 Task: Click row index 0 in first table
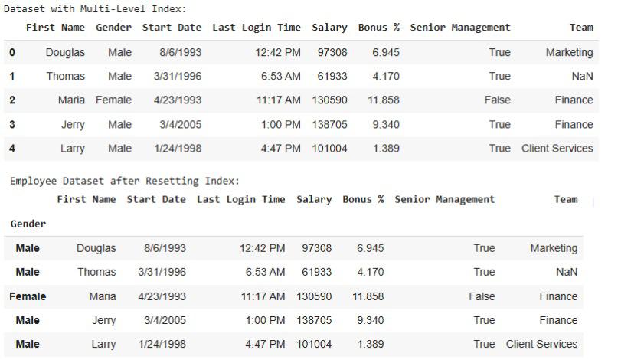(x=12, y=53)
